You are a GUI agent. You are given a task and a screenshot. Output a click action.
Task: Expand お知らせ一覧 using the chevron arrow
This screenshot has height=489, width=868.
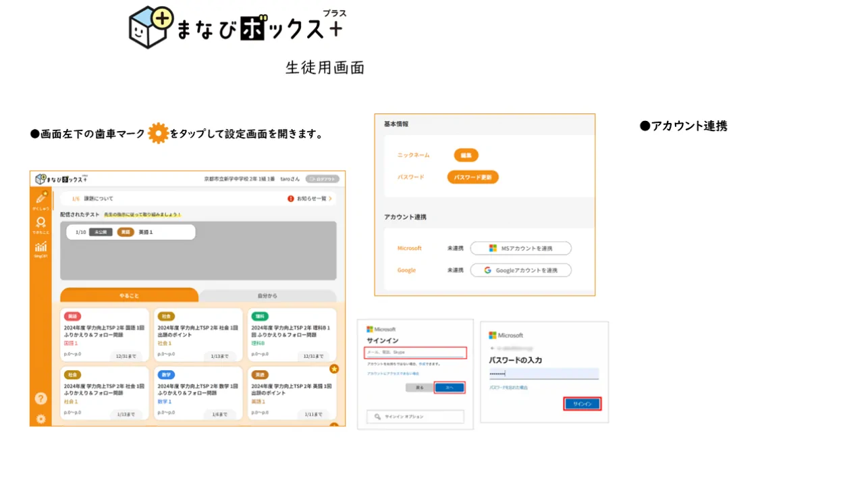pos(330,199)
